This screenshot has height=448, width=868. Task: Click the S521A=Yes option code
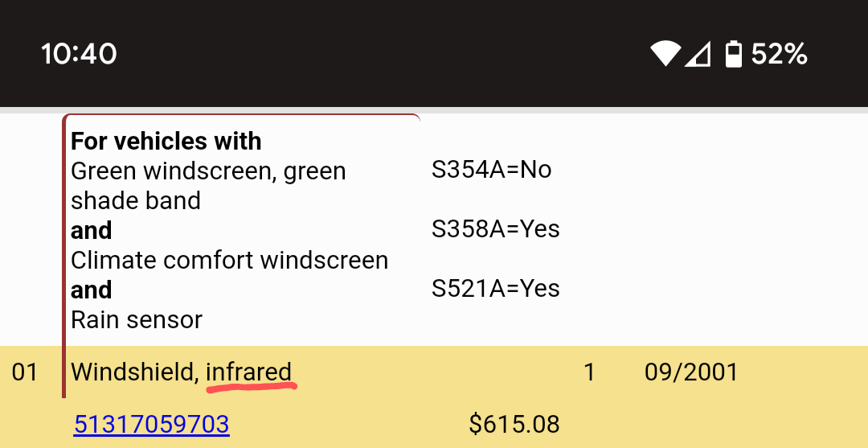point(495,289)
